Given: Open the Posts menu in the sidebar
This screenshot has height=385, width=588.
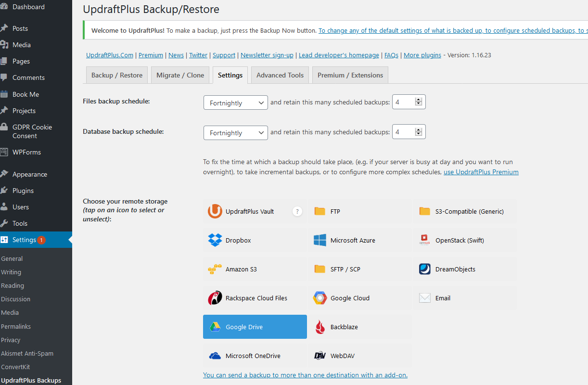Looking at the screenshot, I should click(x=36, y=28).
